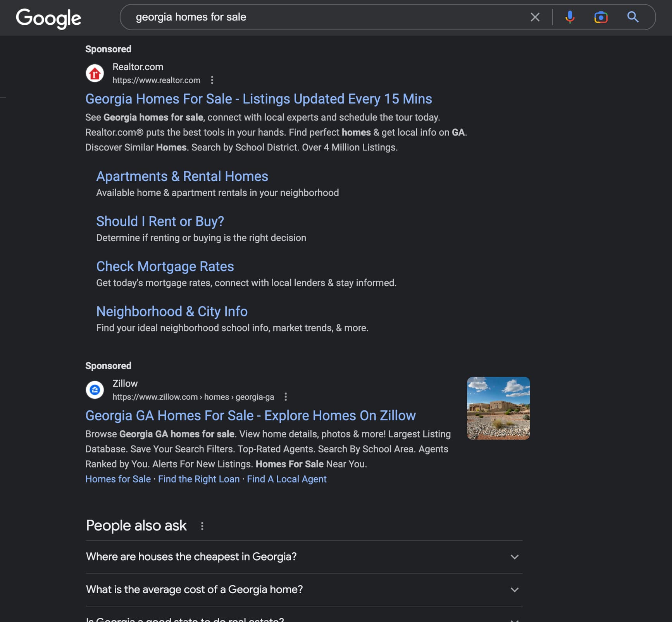Viewport: 672px width, 622px height.
Task: Click 'Available home & apartment rentals' description
Action: tap(217, 193)
